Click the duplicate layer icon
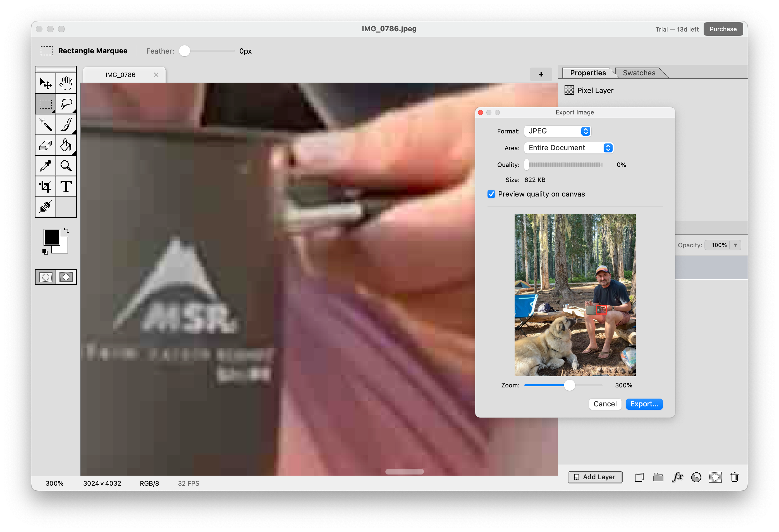 [639, 477]
